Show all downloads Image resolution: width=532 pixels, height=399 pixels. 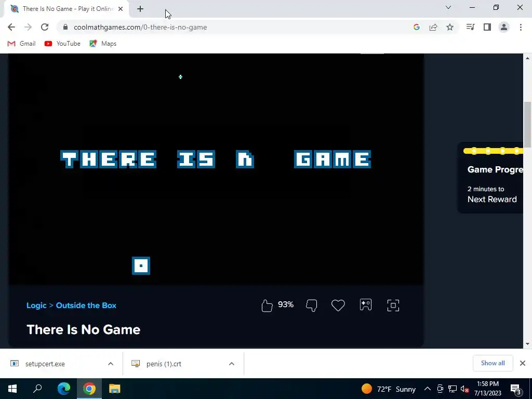tap(493, 363)
